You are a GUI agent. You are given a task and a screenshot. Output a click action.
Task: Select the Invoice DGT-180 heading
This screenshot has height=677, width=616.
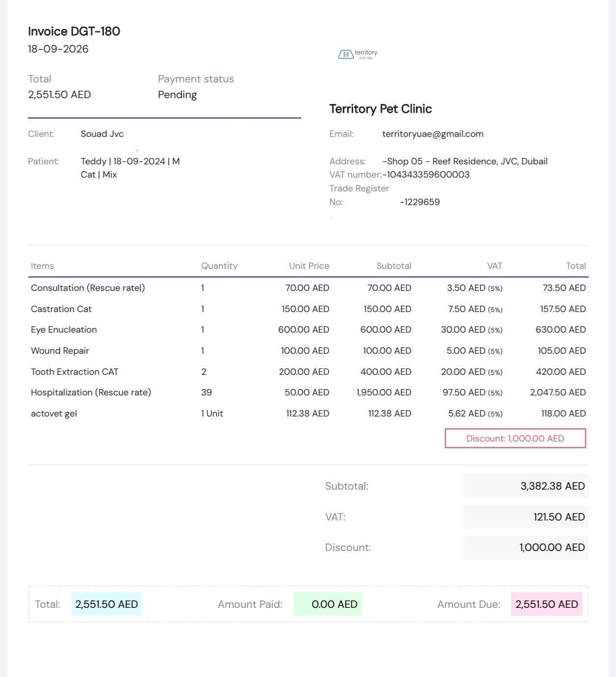[x=74, y=31]
